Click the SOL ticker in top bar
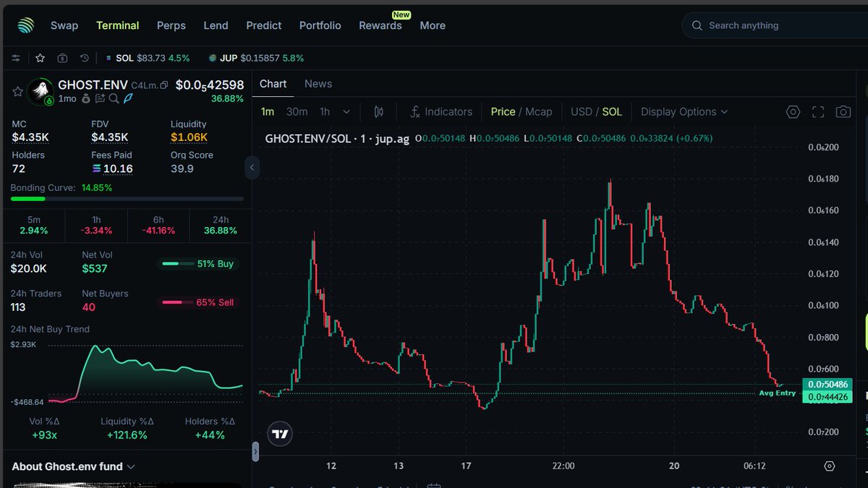 coord(147,58)
